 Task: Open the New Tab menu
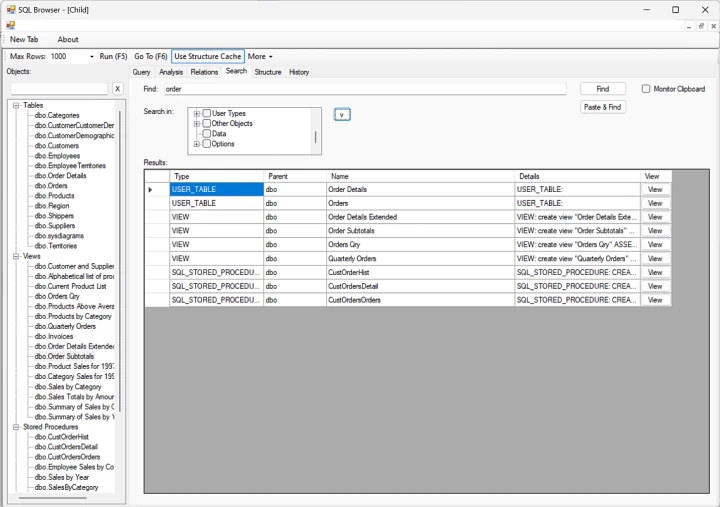24,39
